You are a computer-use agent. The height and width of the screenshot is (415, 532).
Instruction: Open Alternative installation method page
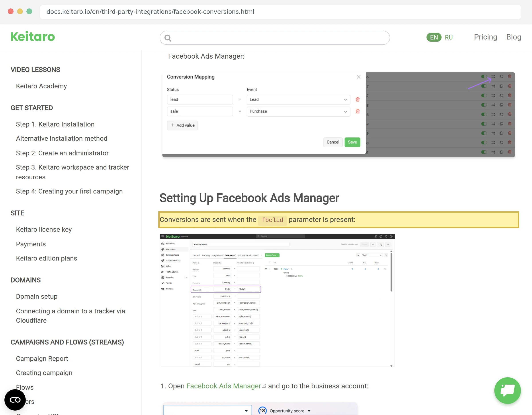click(62, 138)
